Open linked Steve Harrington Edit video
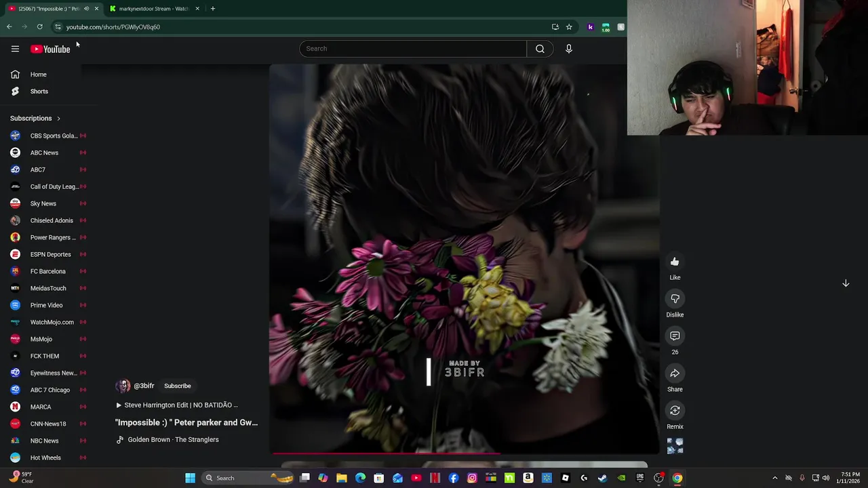This screenshot has width=868, height=488. tap(177, 405)
